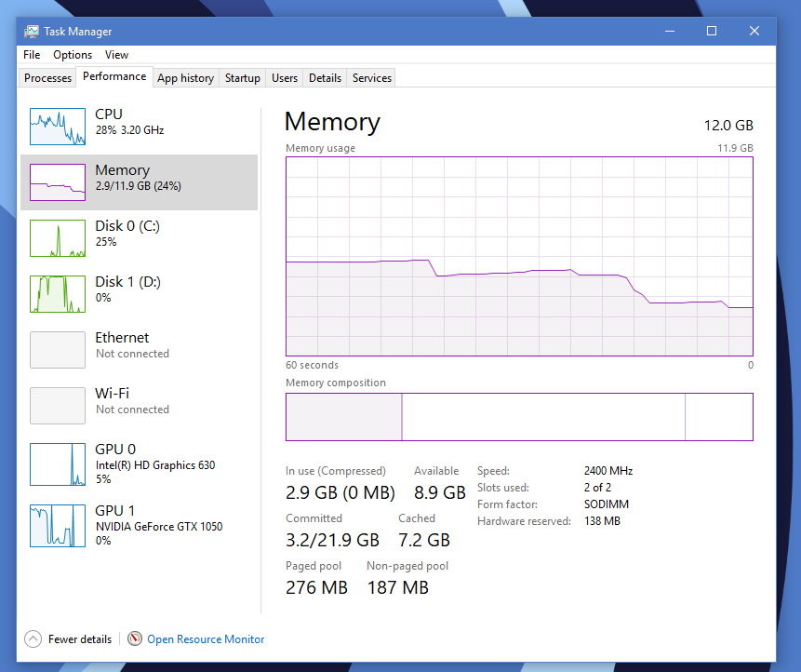Open the Options menu
This screenshot has width=801, height=672.
coord(73,55)
